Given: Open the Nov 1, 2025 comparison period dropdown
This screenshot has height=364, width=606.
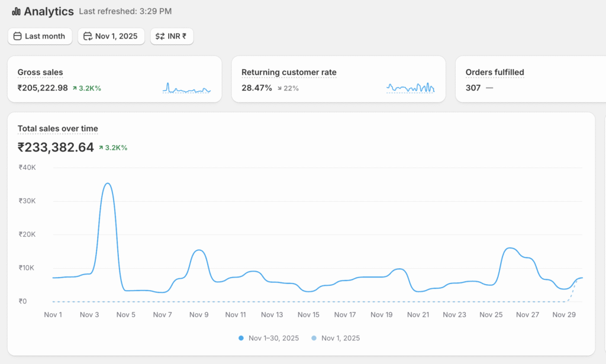Looking at the screenshot, I should (x=111, y=36).
